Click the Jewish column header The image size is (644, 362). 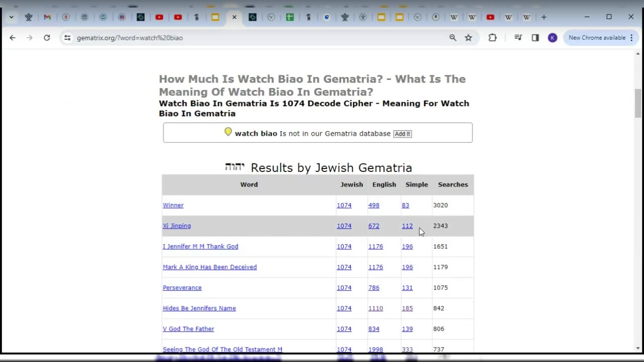[352, 185]
